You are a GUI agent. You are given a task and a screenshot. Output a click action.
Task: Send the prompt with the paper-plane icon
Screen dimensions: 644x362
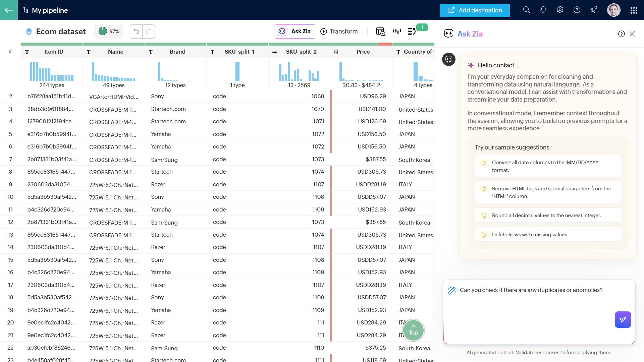(x=623, y=319)
